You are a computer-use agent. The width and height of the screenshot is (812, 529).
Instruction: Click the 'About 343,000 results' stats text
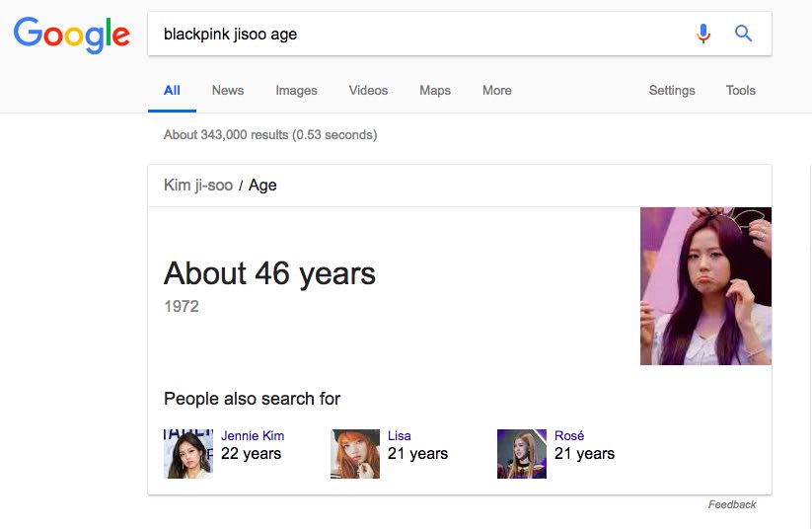click(x=270, y=134)
